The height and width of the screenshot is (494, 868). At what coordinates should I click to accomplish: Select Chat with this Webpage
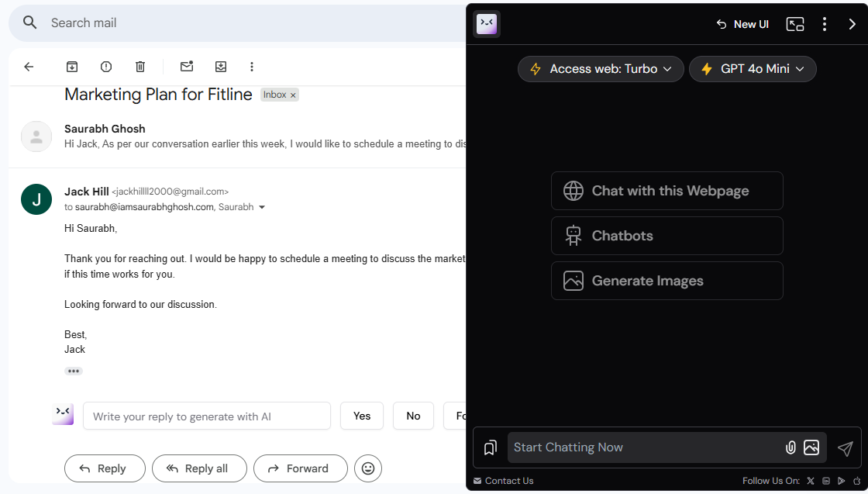click(x=666, y=191)
